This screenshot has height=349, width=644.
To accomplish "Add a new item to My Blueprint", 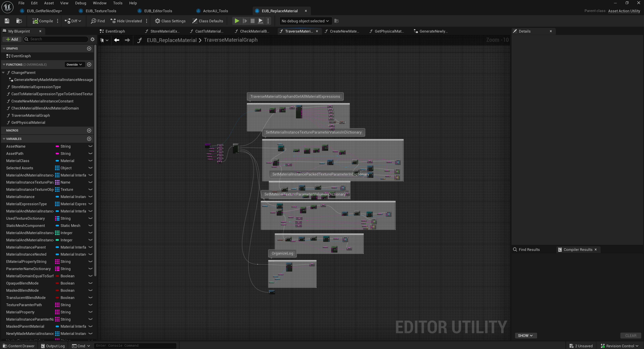I will pos(12,39).
